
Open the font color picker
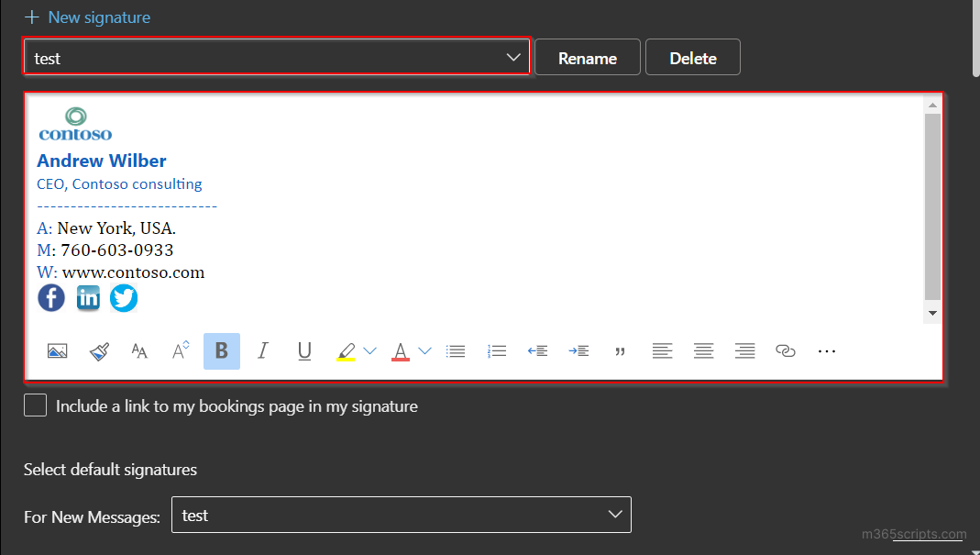[424, 350]
